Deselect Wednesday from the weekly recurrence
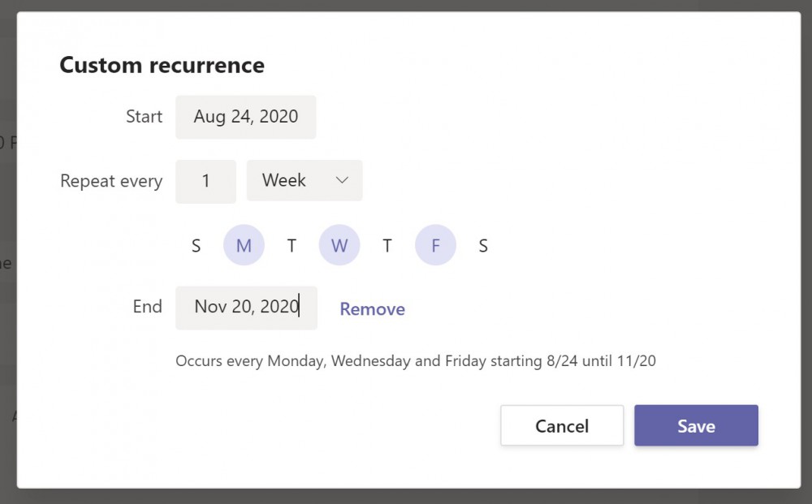This screenshot has height=504, width=812. [339, 244]
